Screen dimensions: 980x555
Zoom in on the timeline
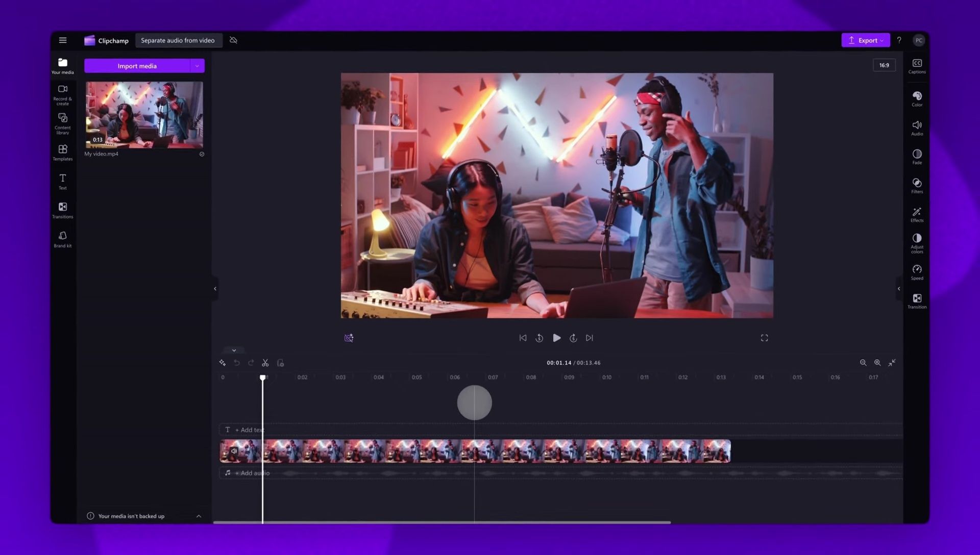point(877,363)
